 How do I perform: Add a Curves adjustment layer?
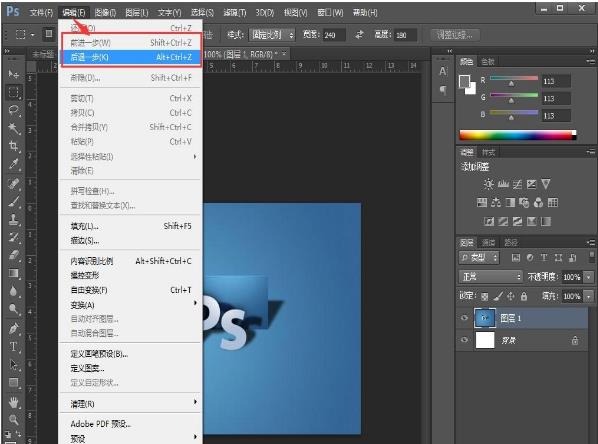pos(517,184)
